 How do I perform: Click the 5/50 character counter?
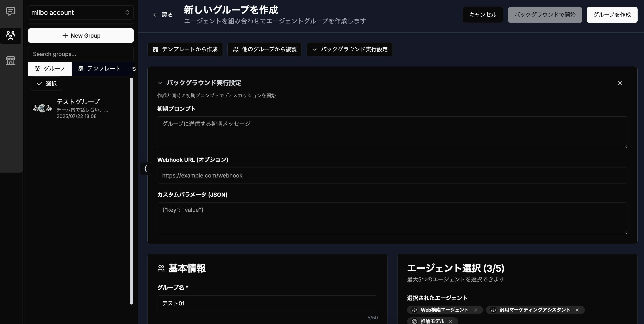373,318
